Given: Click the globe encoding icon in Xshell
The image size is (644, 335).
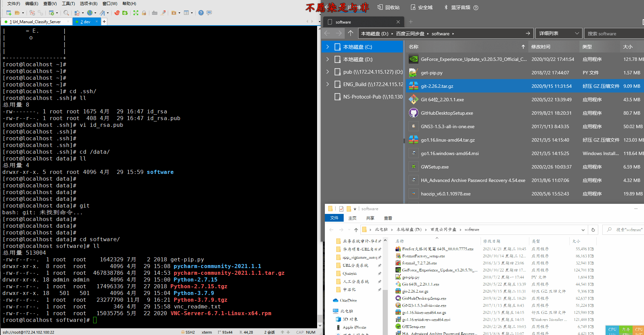Looking at the screenshot, I should pos(90,13).
